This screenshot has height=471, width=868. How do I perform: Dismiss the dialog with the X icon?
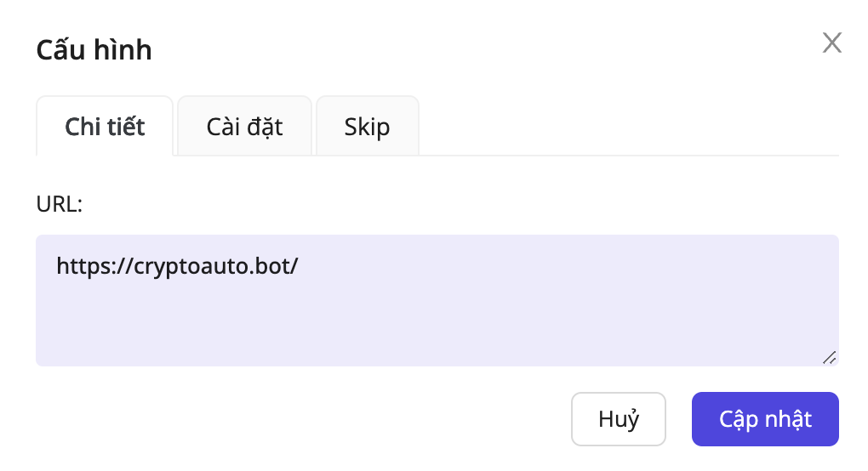click(x=831, y=43)
